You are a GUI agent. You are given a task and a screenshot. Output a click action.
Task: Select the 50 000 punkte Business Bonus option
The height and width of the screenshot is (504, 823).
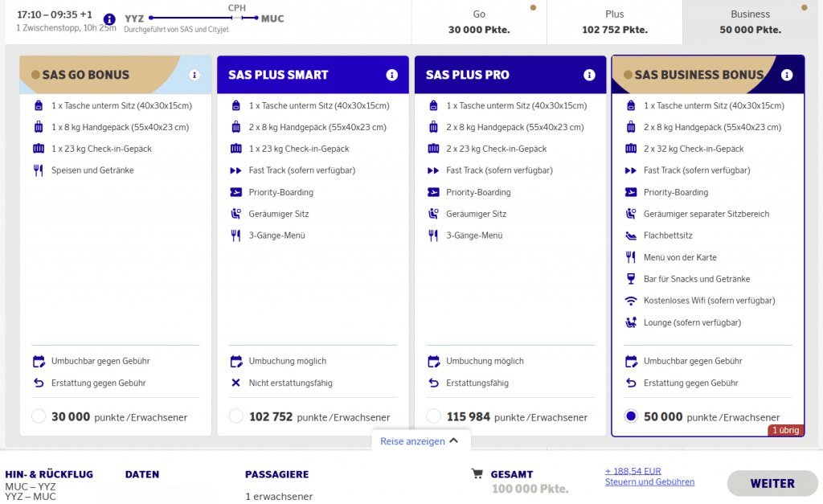(631, 416)
